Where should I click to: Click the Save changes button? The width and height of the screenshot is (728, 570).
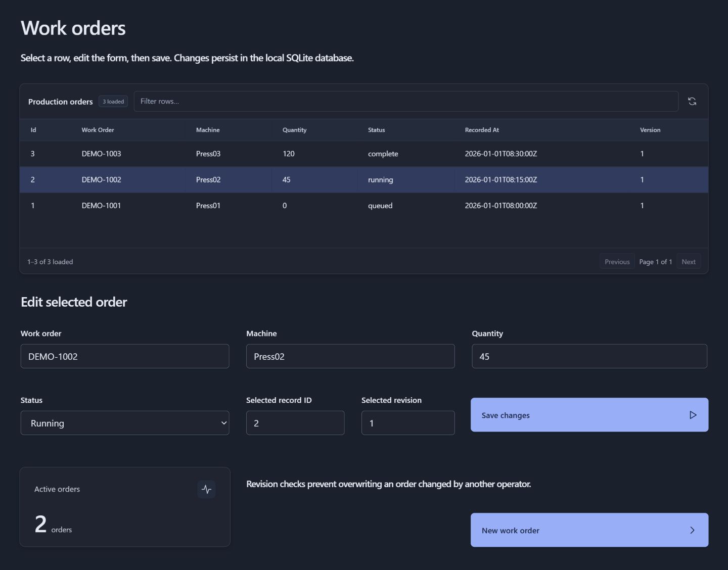(589, 415)
